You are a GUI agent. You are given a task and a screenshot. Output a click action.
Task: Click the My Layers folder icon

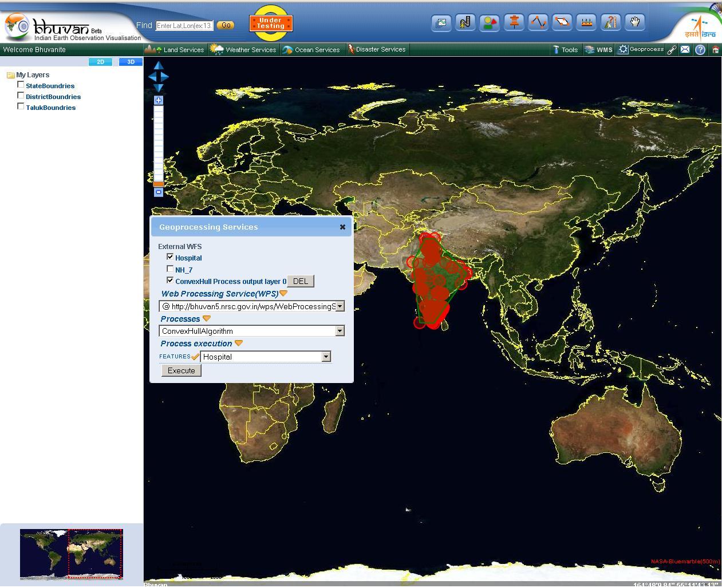(x=10, y=75)
